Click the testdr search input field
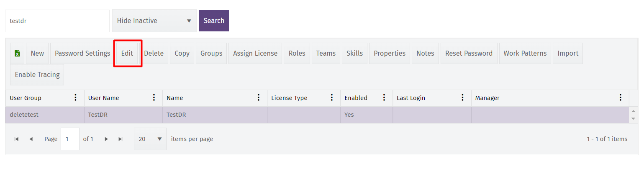Viewport: 644px width, 172px height. click(x=57, y=21)
